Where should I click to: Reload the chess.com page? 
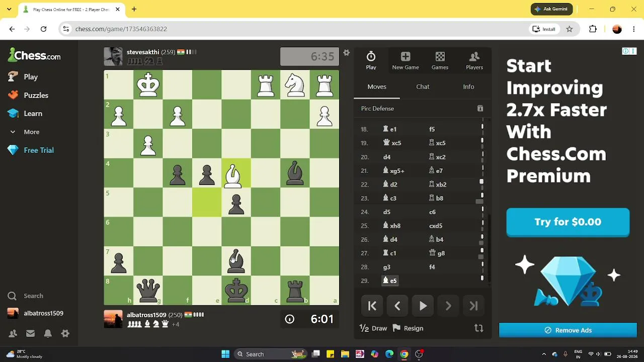[44, 29]
